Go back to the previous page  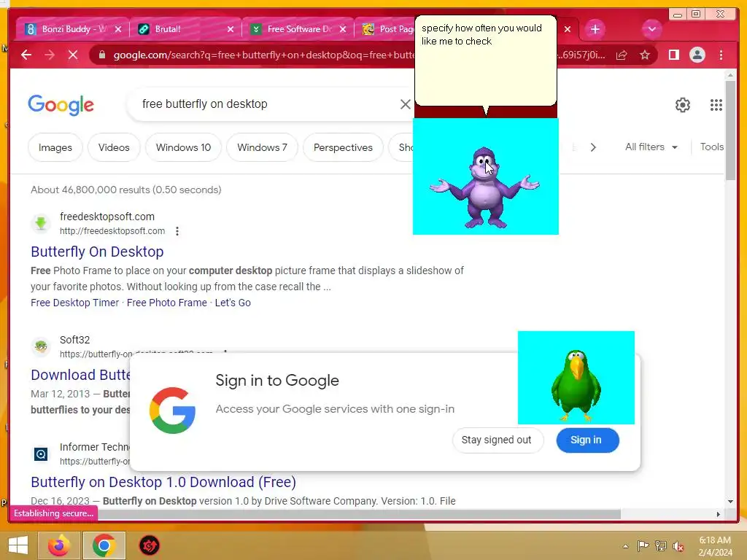(x=26, y=55)
